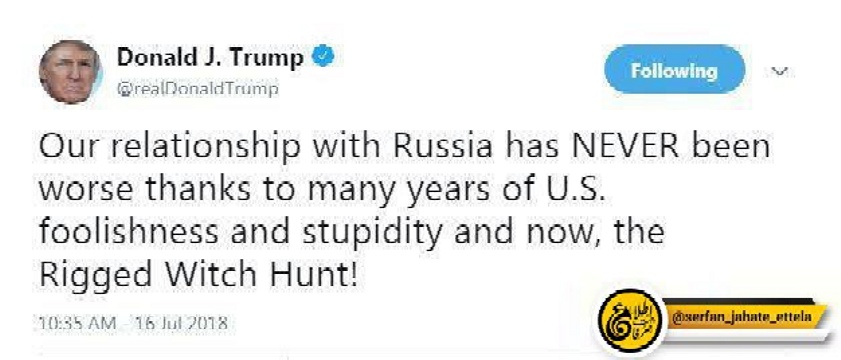Screen dimensions: 841x360
Task: Open the Donald J. Trump display name
Action: tap(210, 57)
